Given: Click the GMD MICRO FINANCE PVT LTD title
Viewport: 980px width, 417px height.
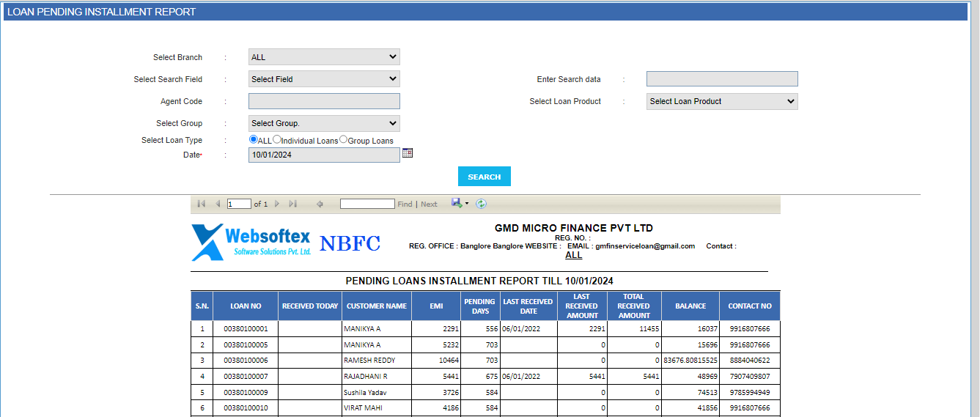Looking at the screenshot, I should (x=574, y=228).
